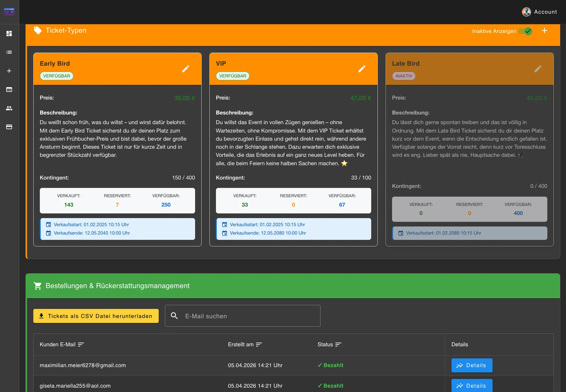Open the credit card icon in sidebar
566x392 pixels.
(x=9, y=127)
